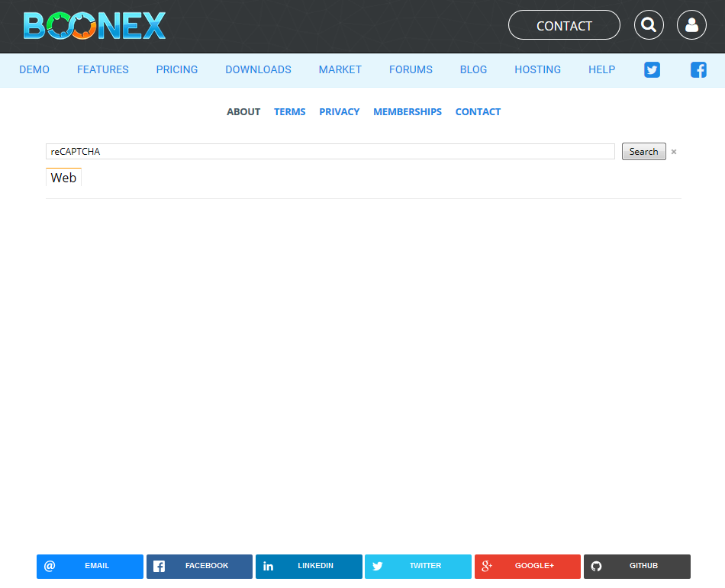Viewport: 725px width, 588px height.
Task: Open the Facebook icon in navigation bar
Action: pyautogui.click(x=698, y=70)
